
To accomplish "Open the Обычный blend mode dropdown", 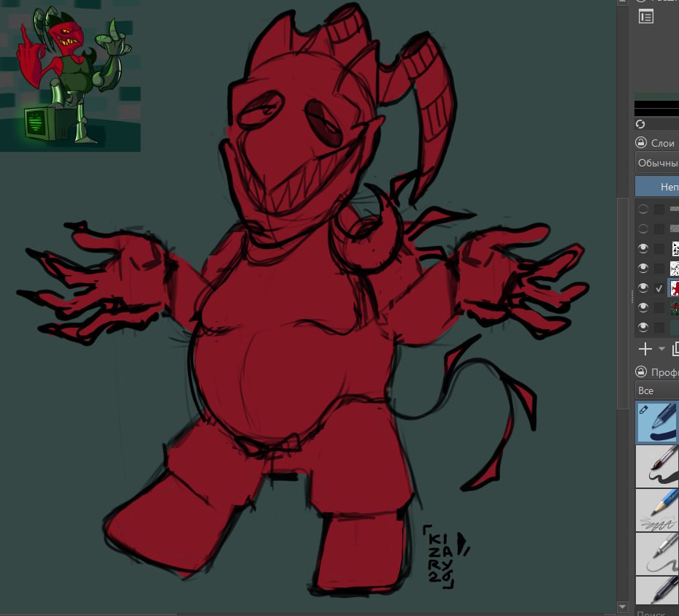I will coord(661,161).
